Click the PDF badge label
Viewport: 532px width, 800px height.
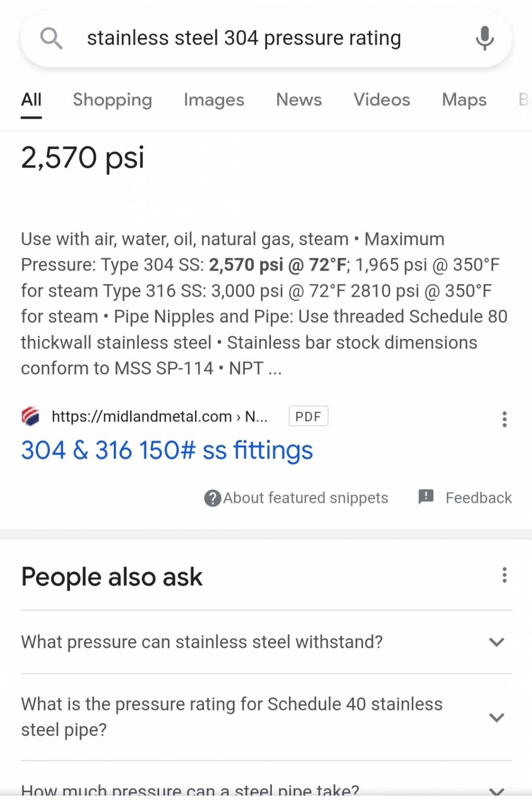[x=308, y=416]
